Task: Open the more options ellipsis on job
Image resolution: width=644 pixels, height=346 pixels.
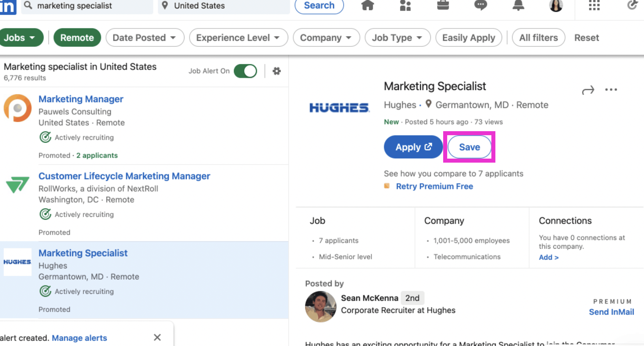Action: (x=611, y=90)
